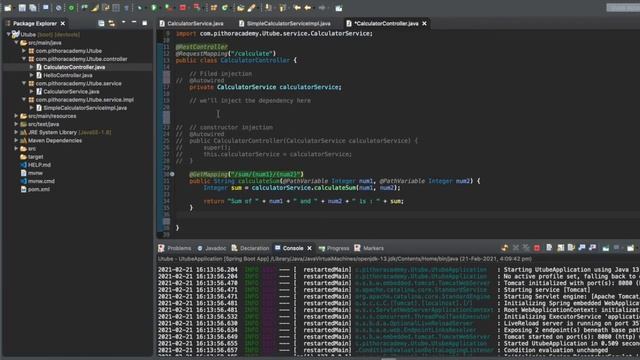640x360 pixels.
Task: Click the Save icon in main toolbar
Action: click(22, 8)
